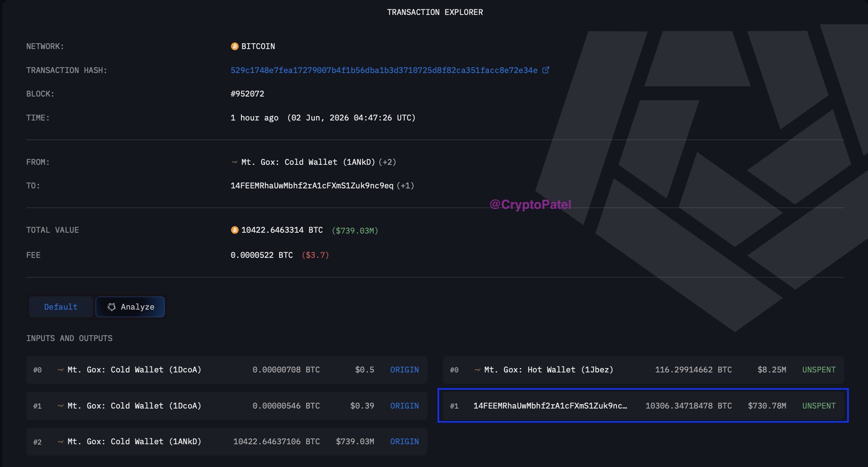
Task: Click block number #952072
Action: coord(247,94)
